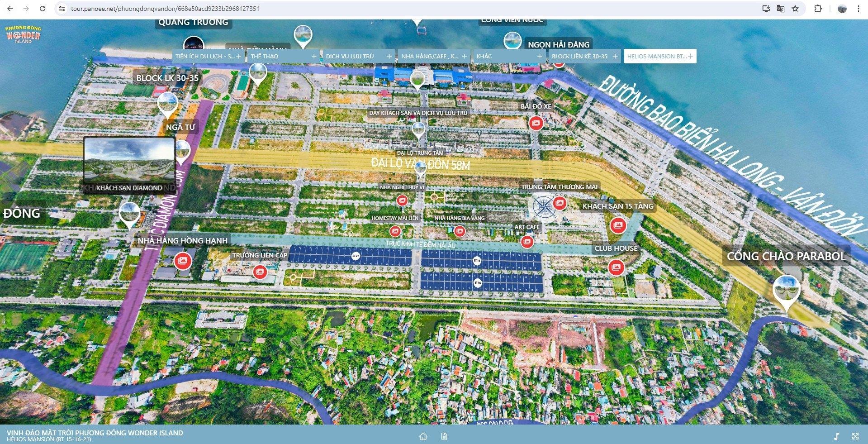Image resolution: width=868 pixels, height=444 pixels.
Task: Click the browser address bar URL
Action: (165, 9)
